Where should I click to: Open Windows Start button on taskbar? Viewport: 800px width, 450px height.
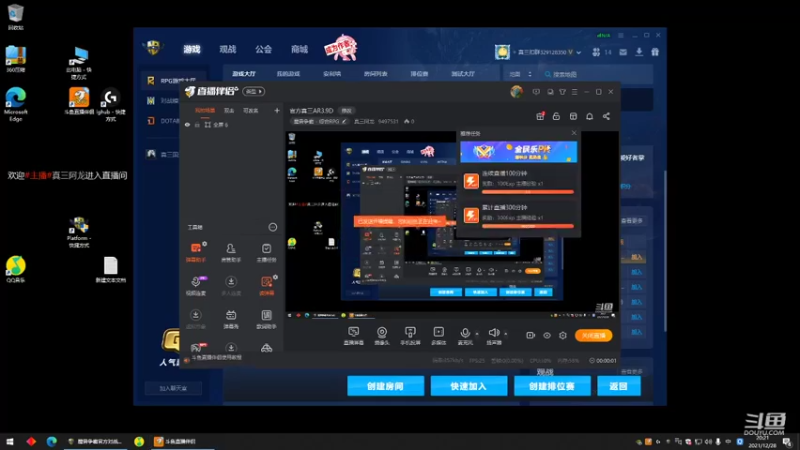(10, 441)
